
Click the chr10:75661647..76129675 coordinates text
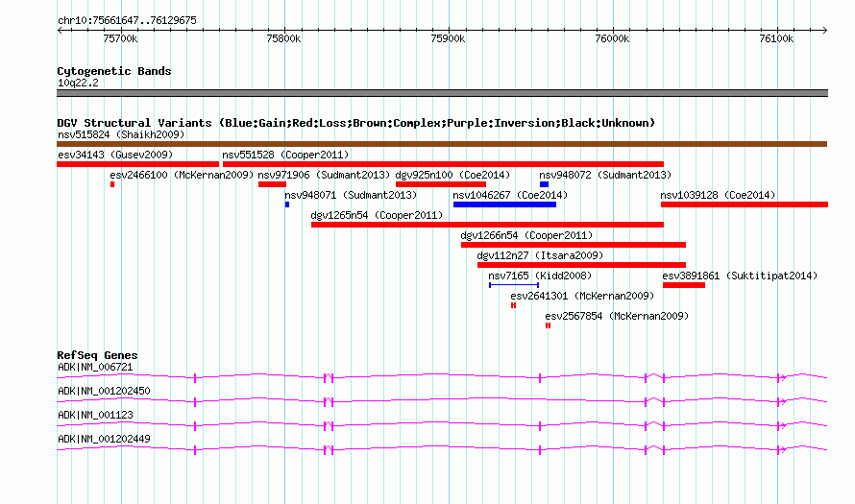(x=127, y=21)
